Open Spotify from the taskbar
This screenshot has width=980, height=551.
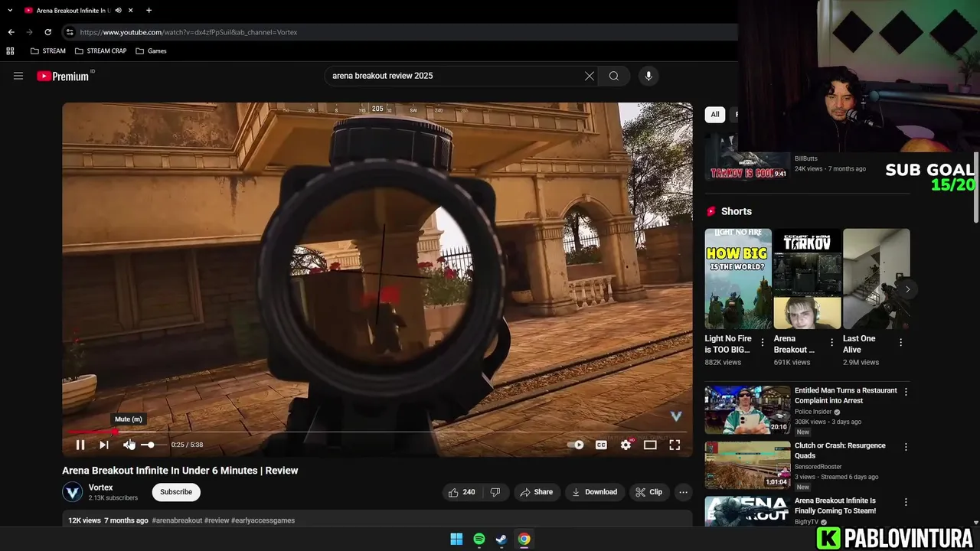[479, 540]
